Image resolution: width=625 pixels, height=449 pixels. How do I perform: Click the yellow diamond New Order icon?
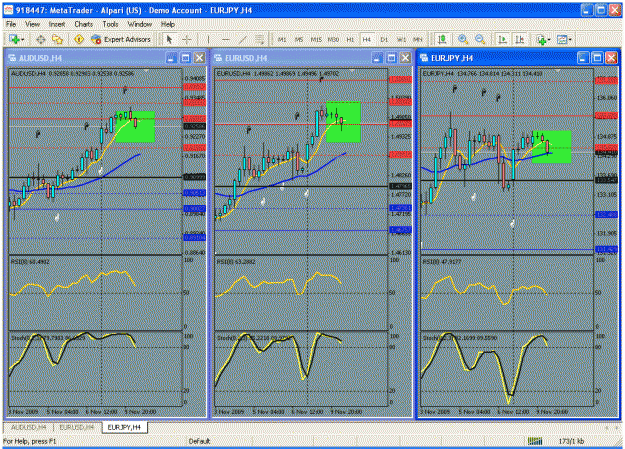click(79, 39)
